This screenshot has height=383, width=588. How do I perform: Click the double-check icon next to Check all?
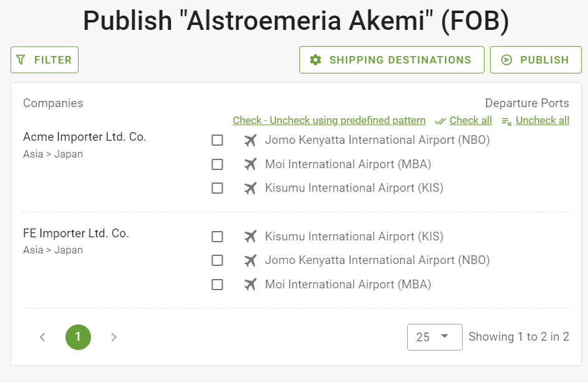(440, 121)
